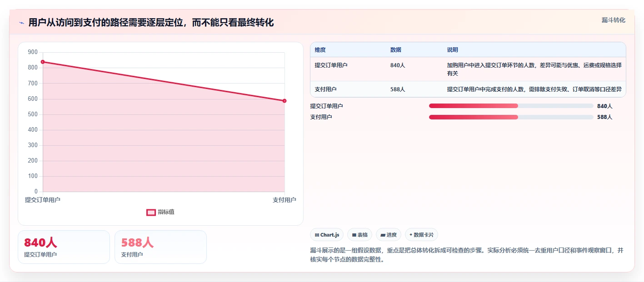Image resolution: width=644 pixels, height=282 pixels.
Task: Click the chart legend swatch for 指标值
Action: click(151, 212)
